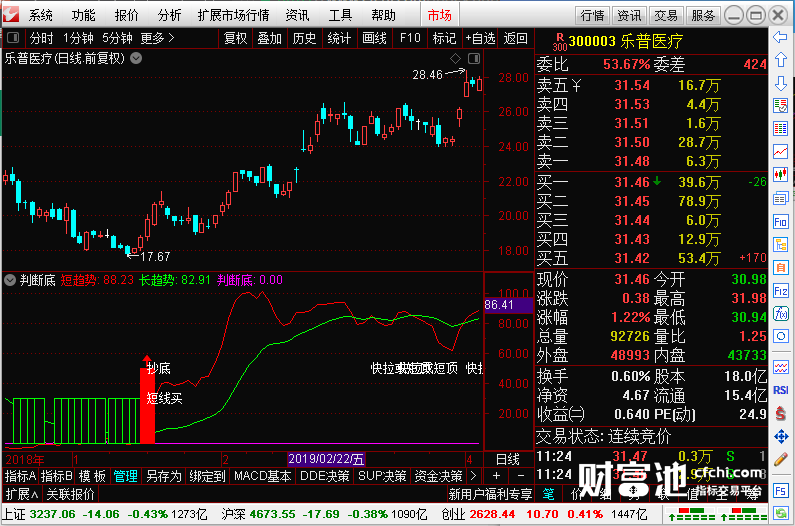The height and width of the screenshot is (526, 795).
Task: Open the 工具 menu
Action: coord(340,15)
